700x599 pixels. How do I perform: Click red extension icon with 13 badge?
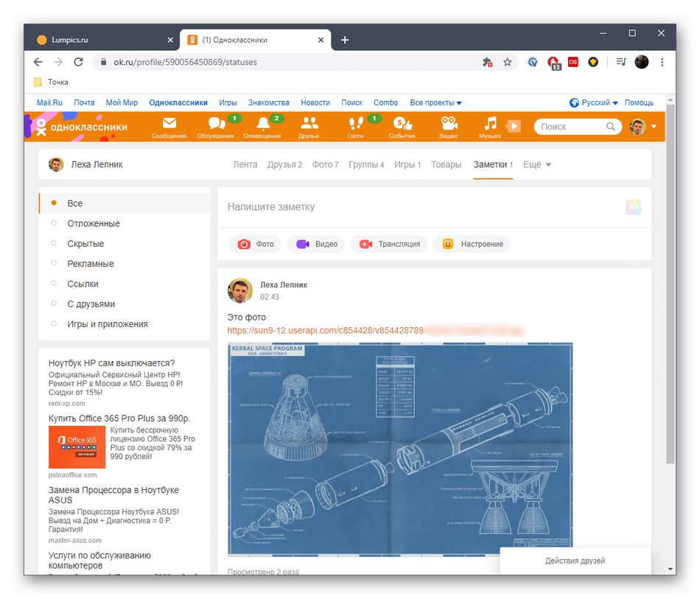click(x=554, y=63)
